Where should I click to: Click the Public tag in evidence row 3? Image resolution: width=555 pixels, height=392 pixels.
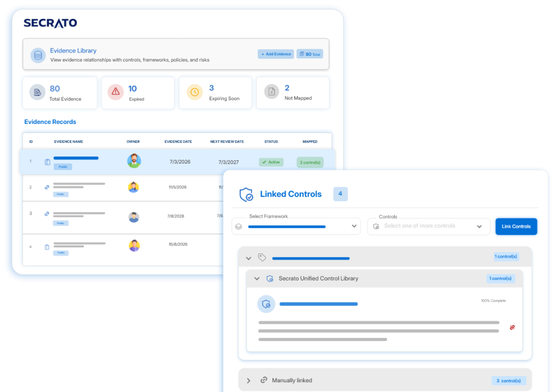tap(61, 224)
